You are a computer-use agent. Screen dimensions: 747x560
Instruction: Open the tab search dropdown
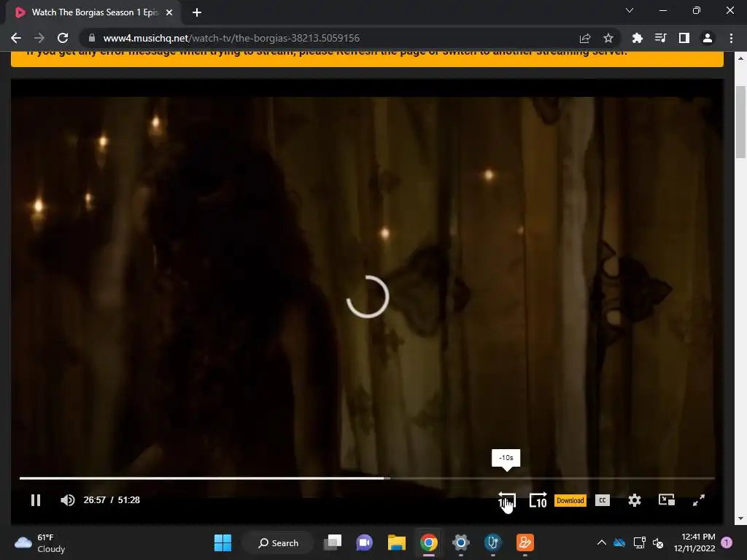[x=630, y=10]
